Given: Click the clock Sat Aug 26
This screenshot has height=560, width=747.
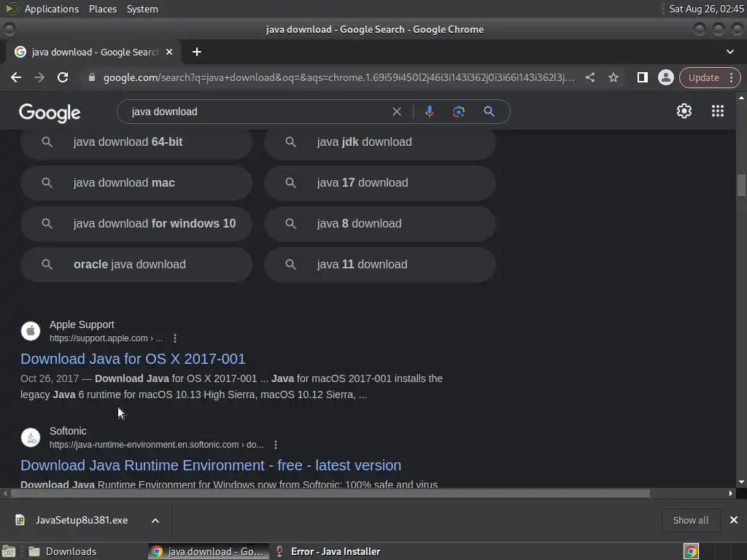Looking at the screenshot, I should [x=706, y=9].
